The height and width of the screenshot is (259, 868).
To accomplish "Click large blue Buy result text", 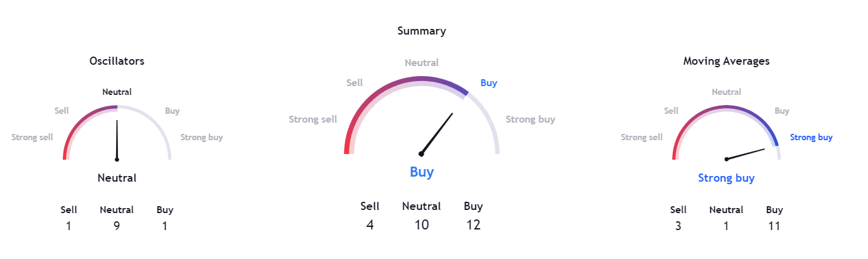I will [422, 172].
